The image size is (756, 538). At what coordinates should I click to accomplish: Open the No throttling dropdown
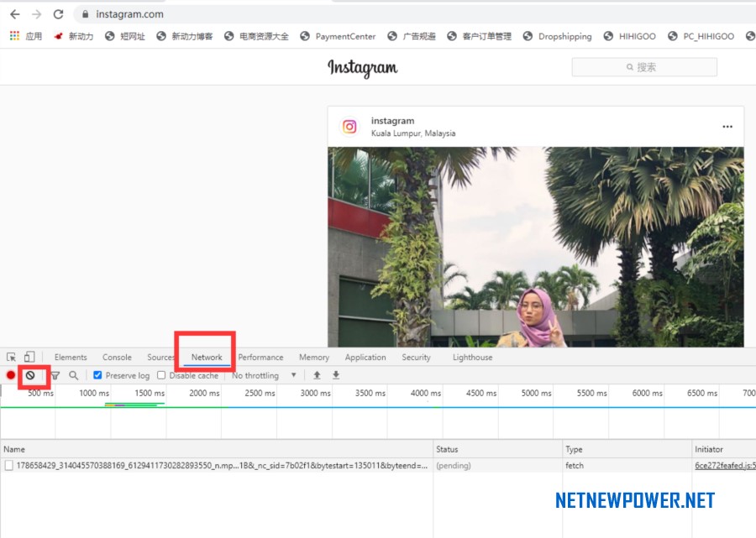264,375
